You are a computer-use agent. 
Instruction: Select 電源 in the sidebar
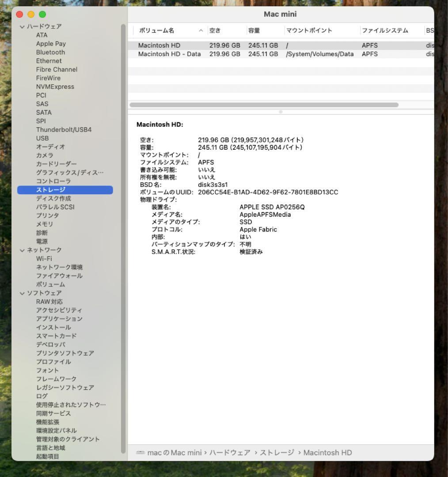42,241
